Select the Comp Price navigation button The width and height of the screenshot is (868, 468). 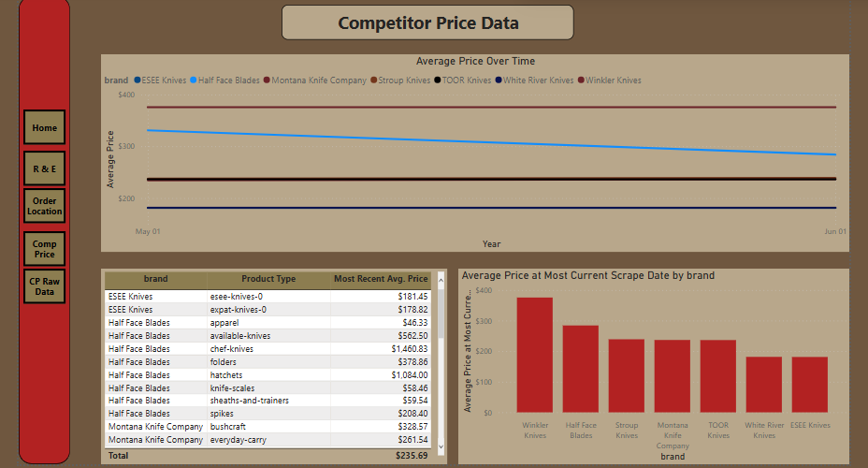pyautogui.click(x=44, y=249)
